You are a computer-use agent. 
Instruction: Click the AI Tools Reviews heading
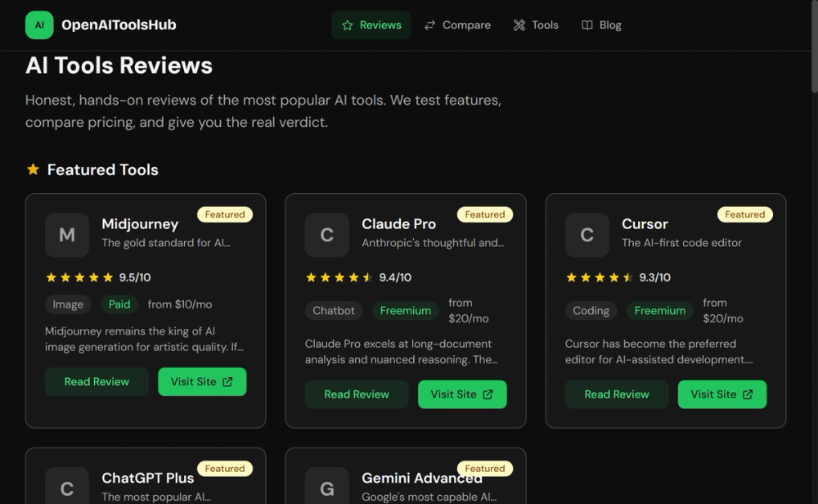(119, 65)
